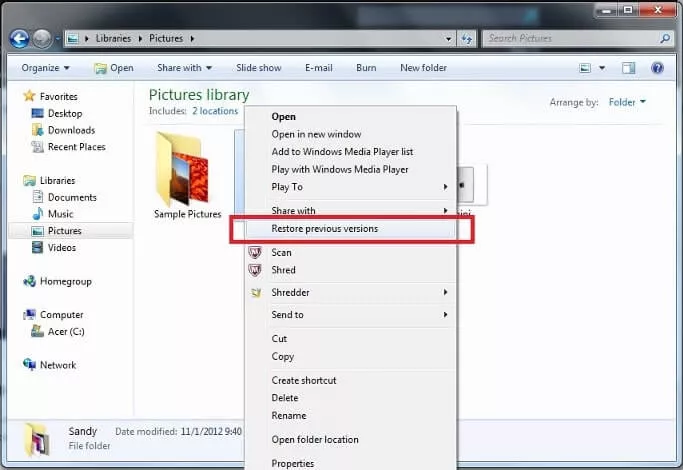Open Properties from context menu

point(351,463)
